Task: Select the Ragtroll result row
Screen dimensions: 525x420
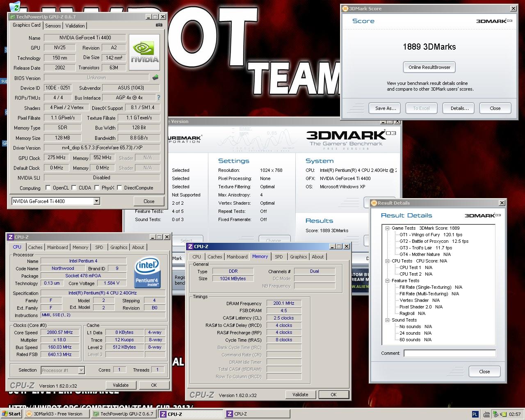Action: tap(412, 313)
